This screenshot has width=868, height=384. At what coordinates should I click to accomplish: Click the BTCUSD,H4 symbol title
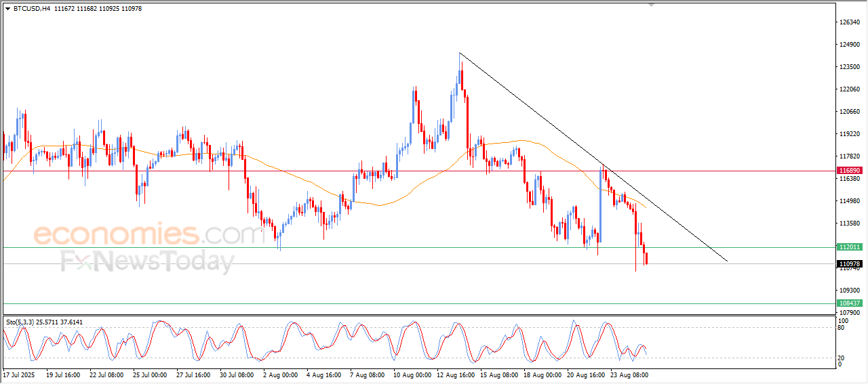tap(31, 8)
